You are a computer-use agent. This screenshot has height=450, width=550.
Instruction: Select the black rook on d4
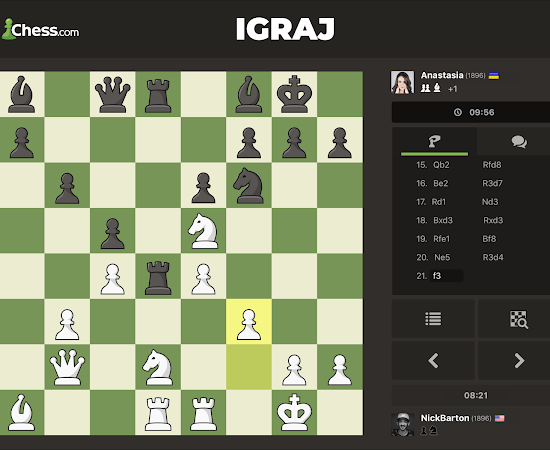158,277
